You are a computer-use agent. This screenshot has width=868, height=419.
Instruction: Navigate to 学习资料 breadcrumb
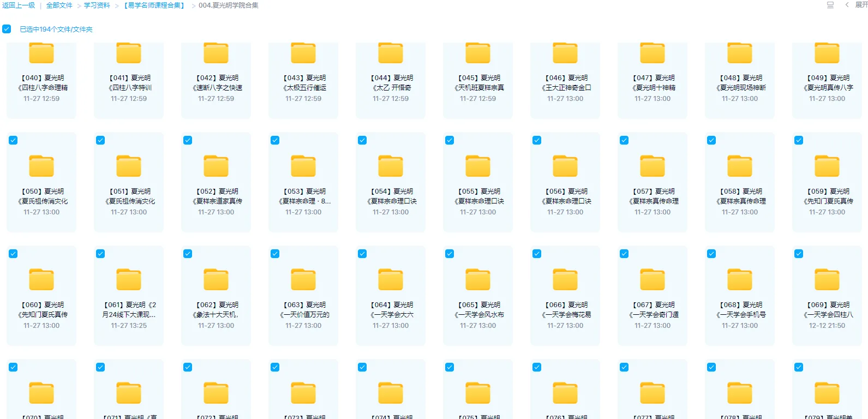97,5
